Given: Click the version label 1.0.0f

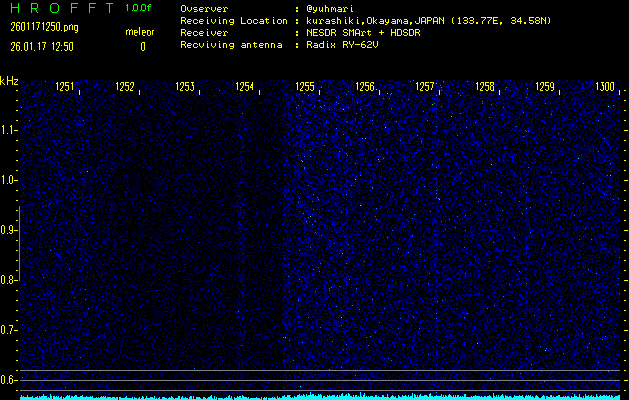Looking at the screenshot, I should [x=138, y=8].
